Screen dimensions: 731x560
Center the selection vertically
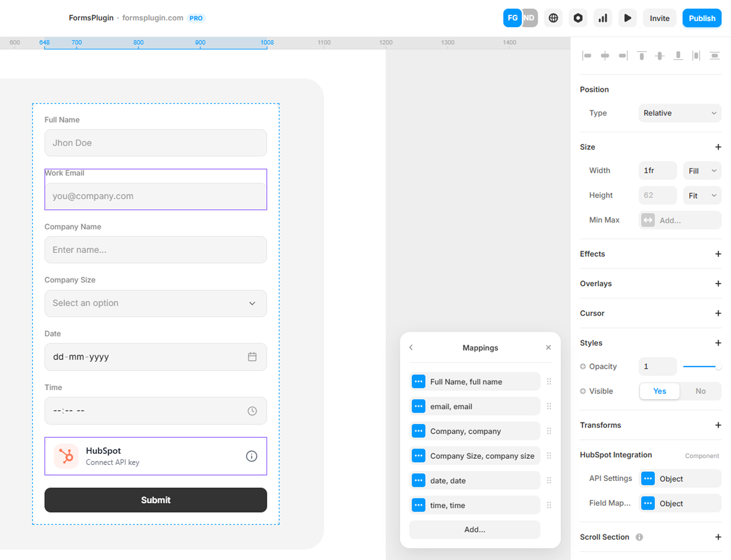click(660, 55)
